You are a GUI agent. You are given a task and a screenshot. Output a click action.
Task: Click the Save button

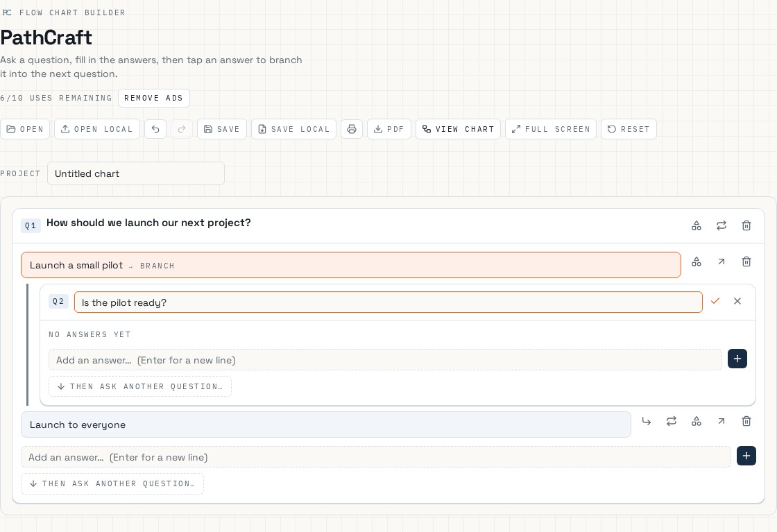tap(222, 129)
